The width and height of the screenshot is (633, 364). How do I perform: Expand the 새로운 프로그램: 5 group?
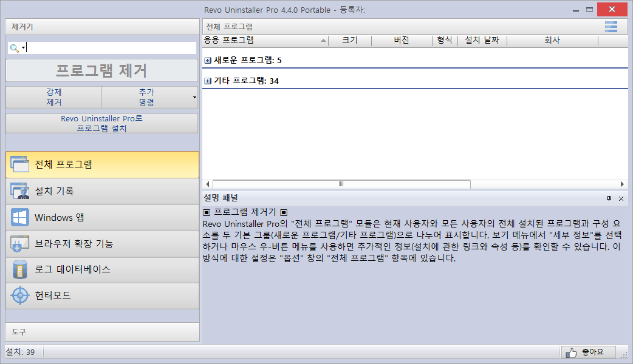(x=208, y=61)
